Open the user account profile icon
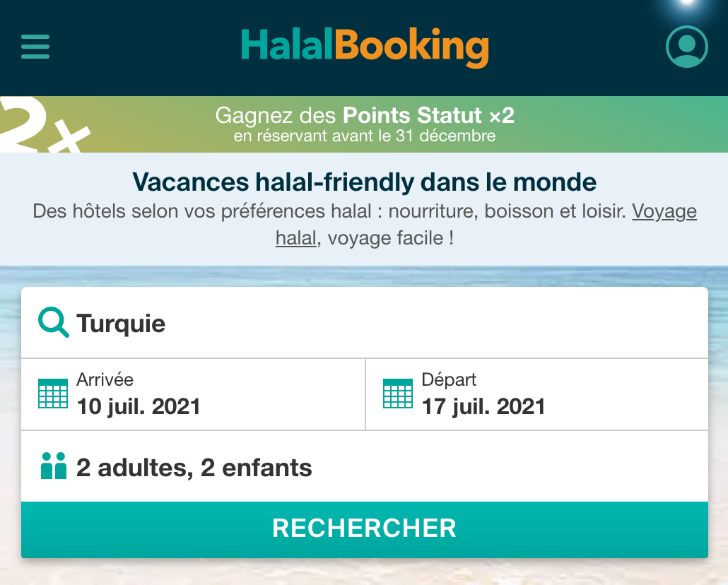This screenshot has width=728, height=585. [687, 47]
